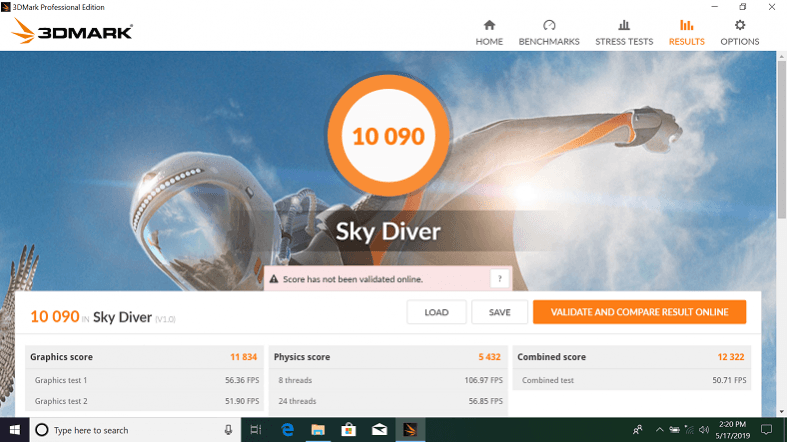The height and width of the screenshot is (442, 787).
Task: Select the Combined score value 12 322
Action: point(731,357)
